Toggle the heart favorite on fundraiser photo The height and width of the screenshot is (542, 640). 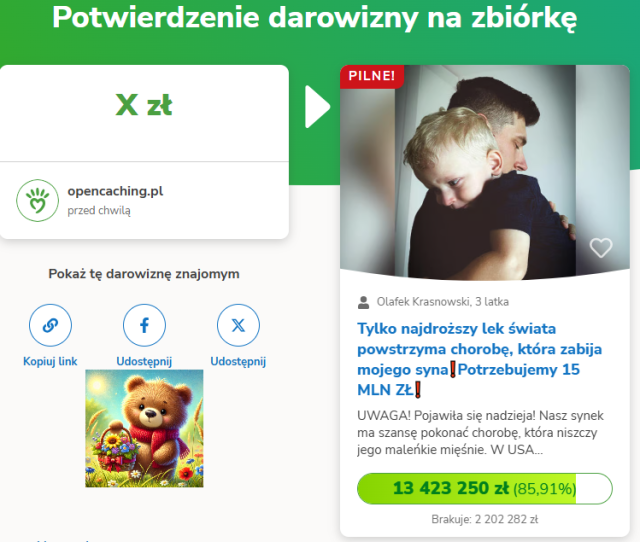[x=601, y=247]
